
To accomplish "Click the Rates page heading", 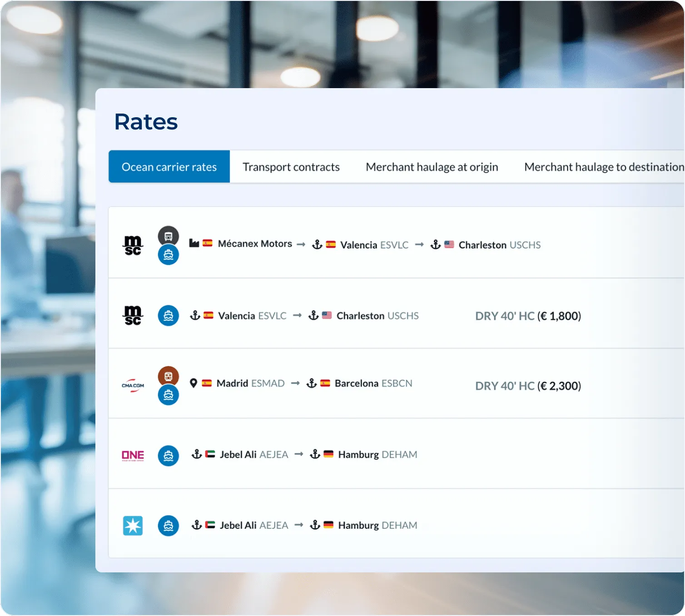I will [146, 122].
